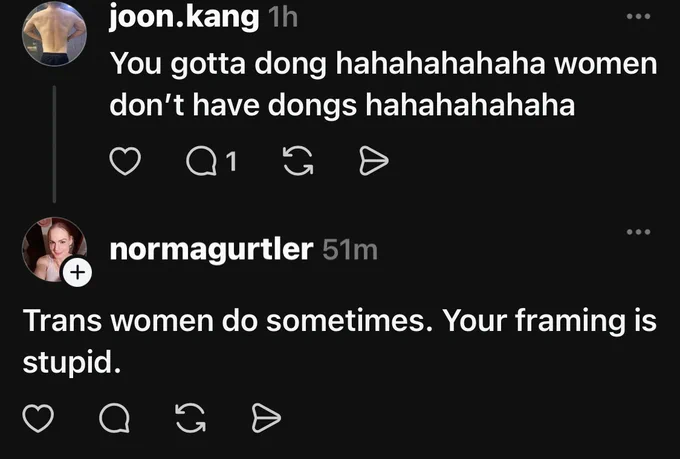Open the three-dot menu on joon.kang's post

pyautogui.click(x=637, y=17)
